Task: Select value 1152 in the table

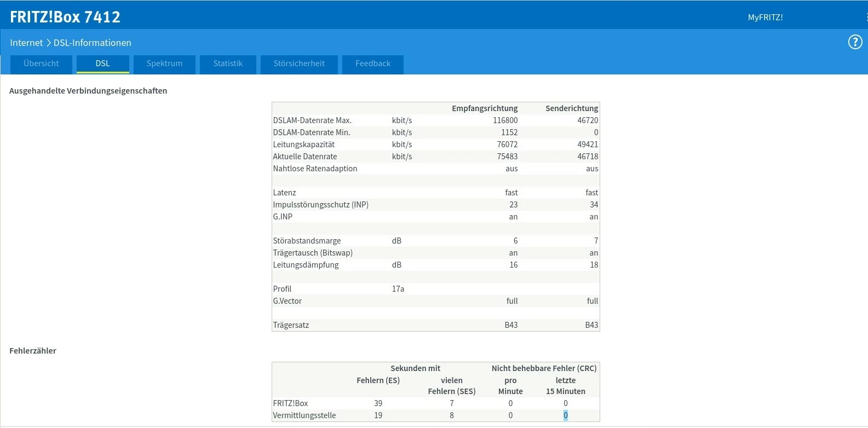Action: 509,132
